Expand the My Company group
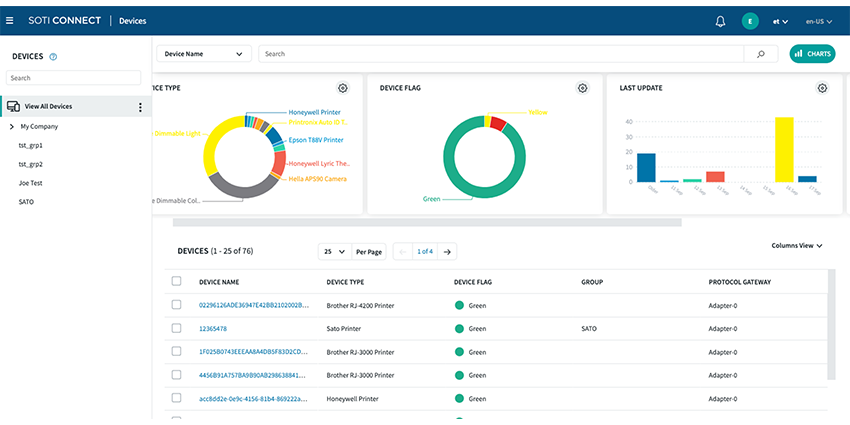The image size is (850, 425). [x=12, y=127]
